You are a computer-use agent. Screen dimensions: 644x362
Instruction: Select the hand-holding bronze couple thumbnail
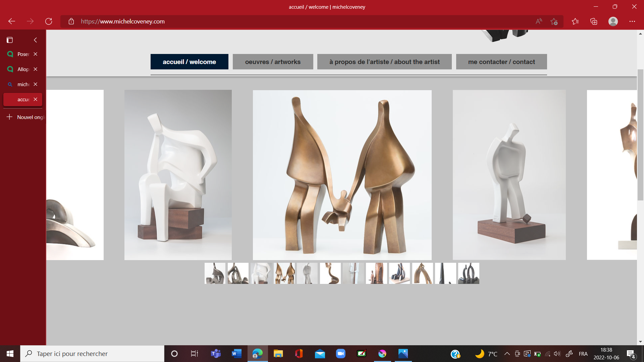284,273
